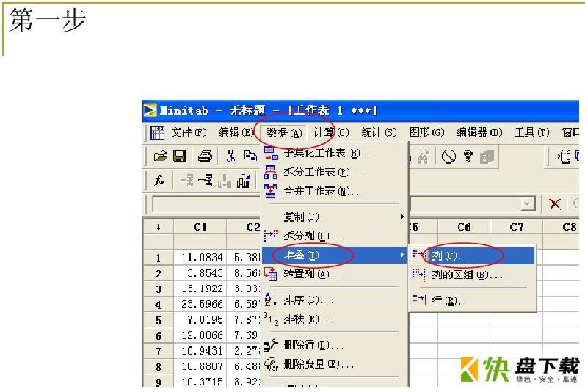Image resolution: width=585 pixels, height=392 pixels.
Task: Click the red X cancel icon
Action: pyautogui.click(x=555, y=204)
